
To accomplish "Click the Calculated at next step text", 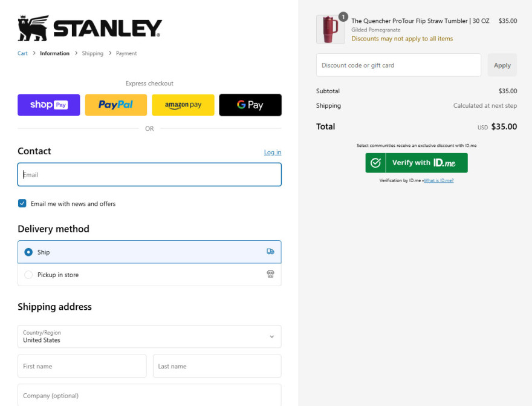I will [485, 105].
